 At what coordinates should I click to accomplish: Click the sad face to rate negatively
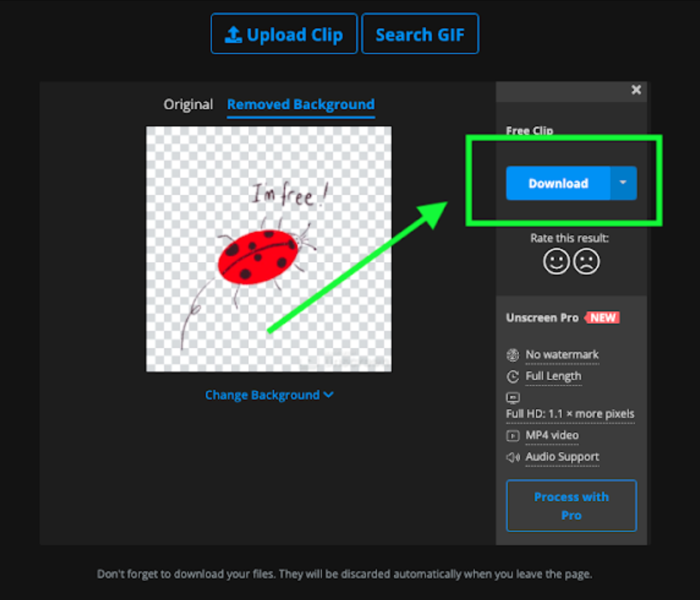587,261
